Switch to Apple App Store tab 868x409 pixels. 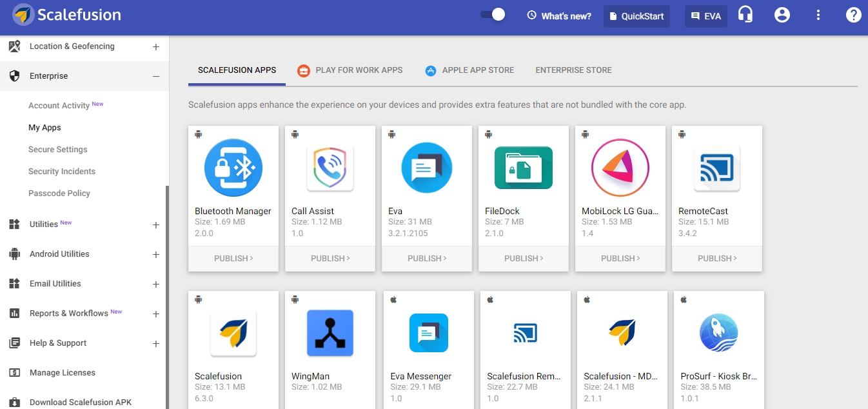coord(469,70)
